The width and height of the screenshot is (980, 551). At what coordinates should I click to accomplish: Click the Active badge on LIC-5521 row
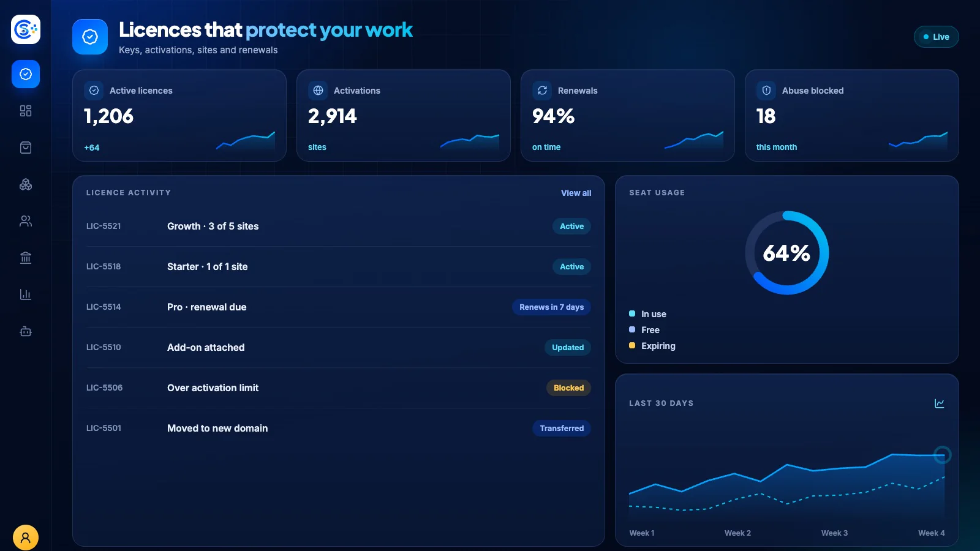pos(571,227)
